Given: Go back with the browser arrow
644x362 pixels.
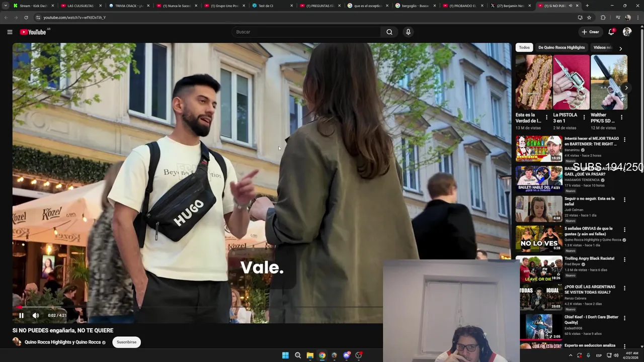Looking at the screenshot, I should click(6, 18).
